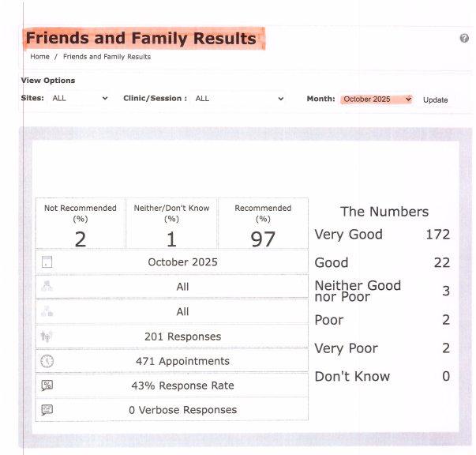
Task: Expand the Clinic/Session dropdown
Action: 238,100
